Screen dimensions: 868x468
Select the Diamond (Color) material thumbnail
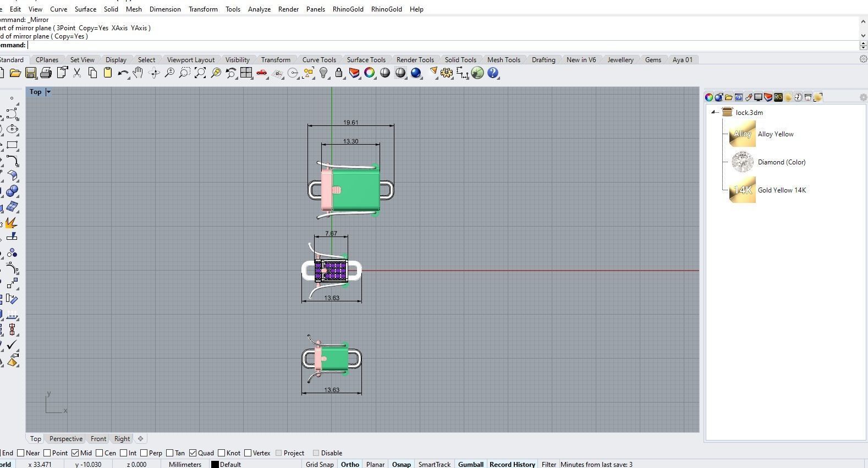[x=743, y=162]
